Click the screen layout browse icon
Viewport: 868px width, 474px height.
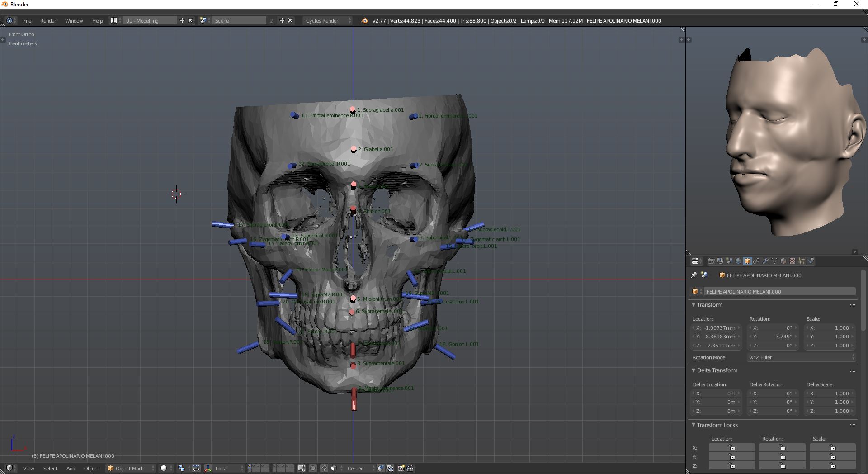[x=114, y=21]
